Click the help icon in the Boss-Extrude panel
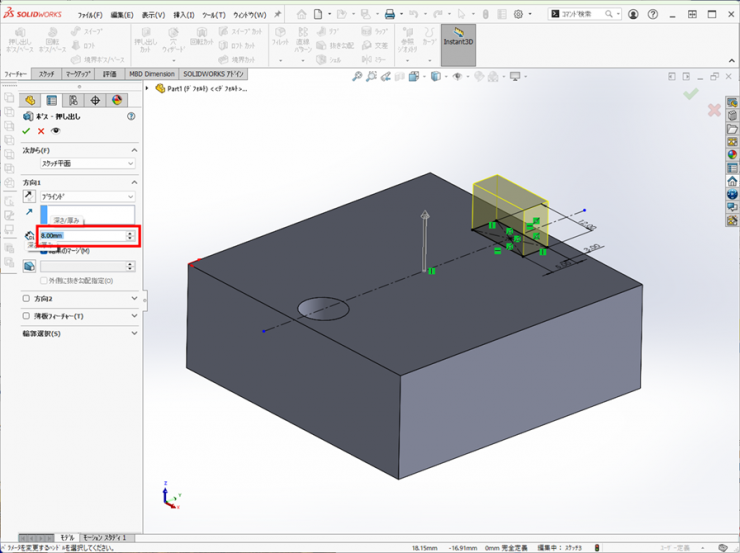The height and width of the screenshot is (553, 740). coord(131,117)
